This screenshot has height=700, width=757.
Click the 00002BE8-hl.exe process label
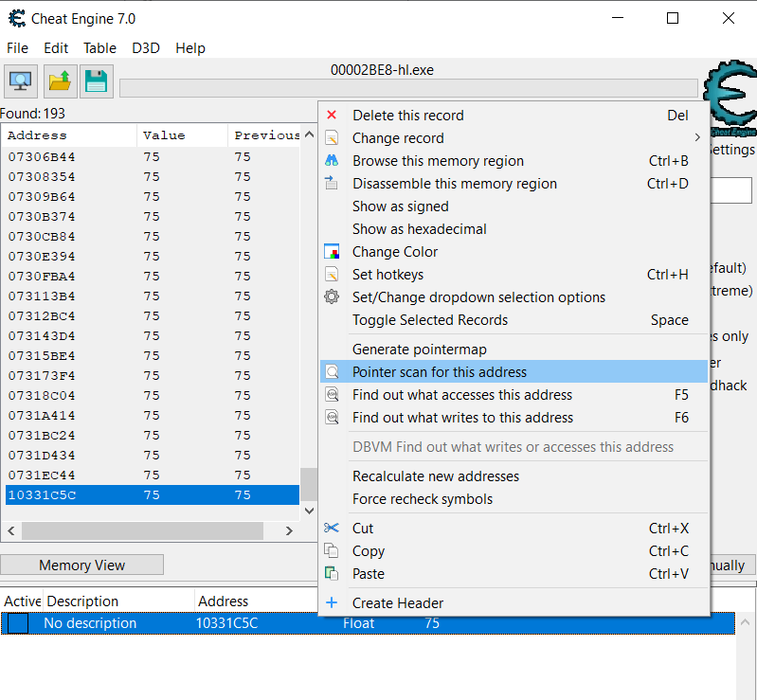382,70
